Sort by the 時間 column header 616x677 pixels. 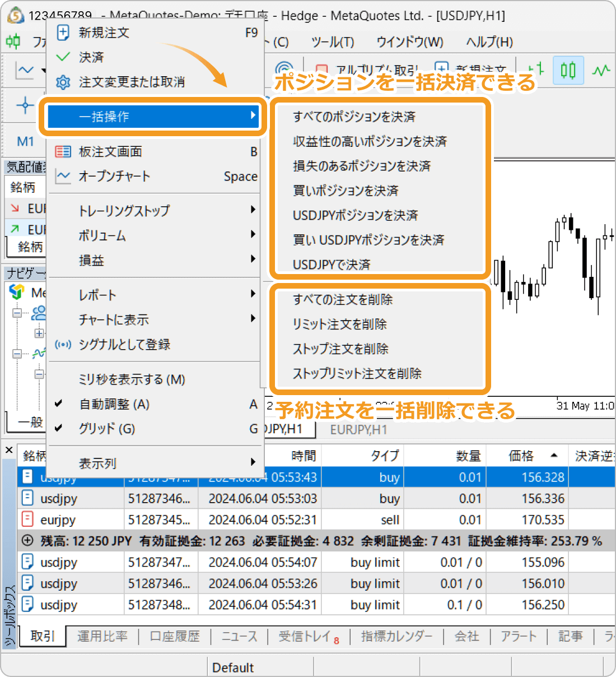tap(292, 456)
